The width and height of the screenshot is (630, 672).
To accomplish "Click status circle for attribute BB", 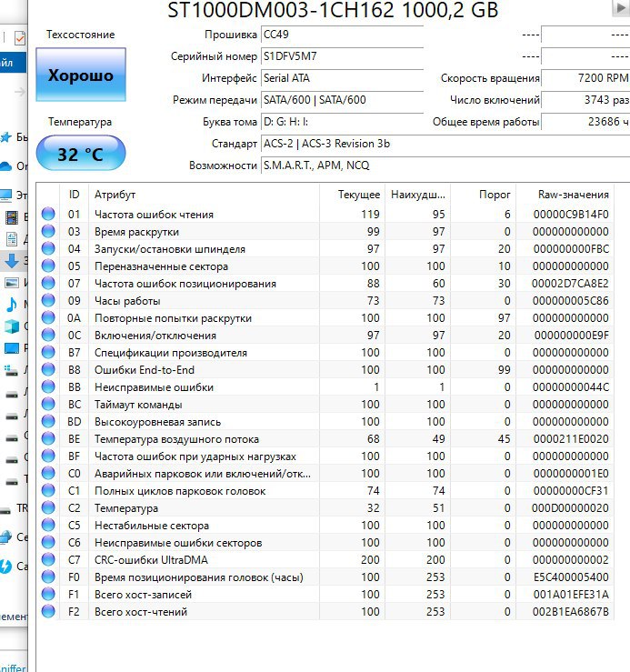I will click(48, 387).
